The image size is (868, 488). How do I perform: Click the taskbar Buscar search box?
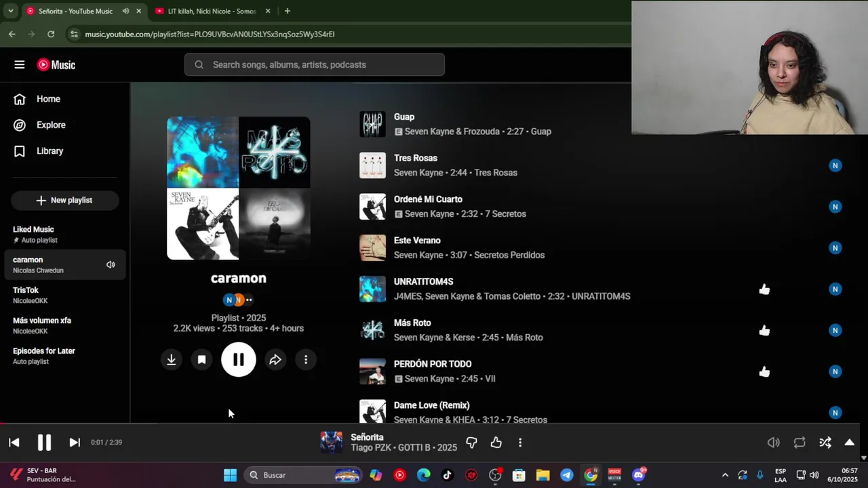(x=302, y=475)
